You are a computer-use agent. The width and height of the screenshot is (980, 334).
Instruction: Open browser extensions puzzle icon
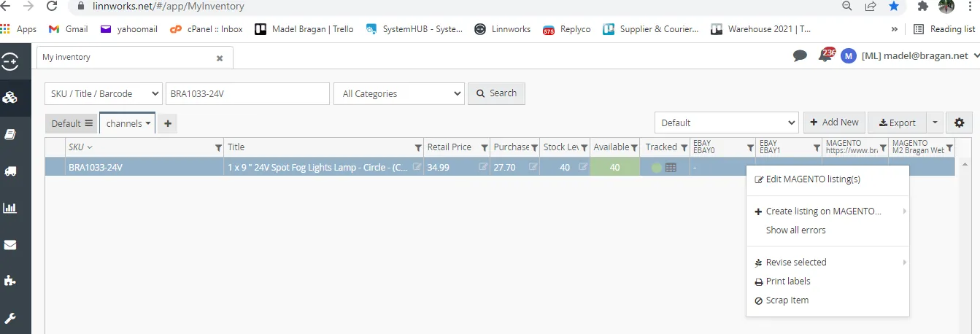pyautogui.click(x=922, y=7)
